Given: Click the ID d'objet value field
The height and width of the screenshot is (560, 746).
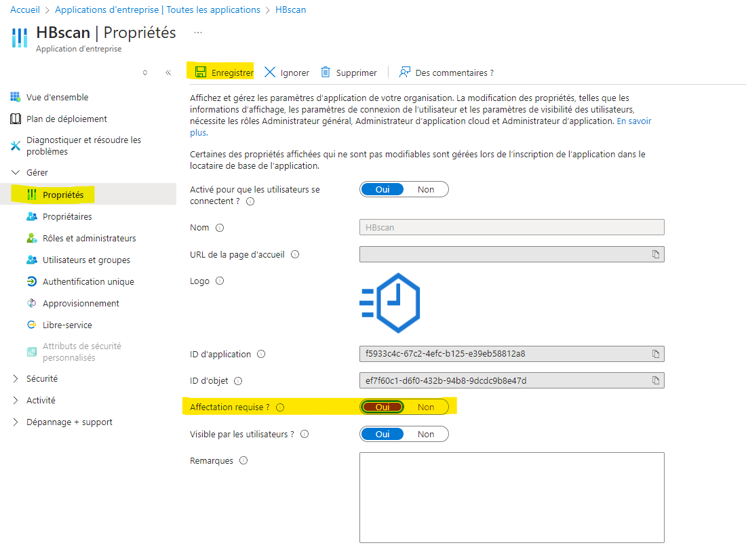Looking at the screenshot, I should tap(511, 380).
